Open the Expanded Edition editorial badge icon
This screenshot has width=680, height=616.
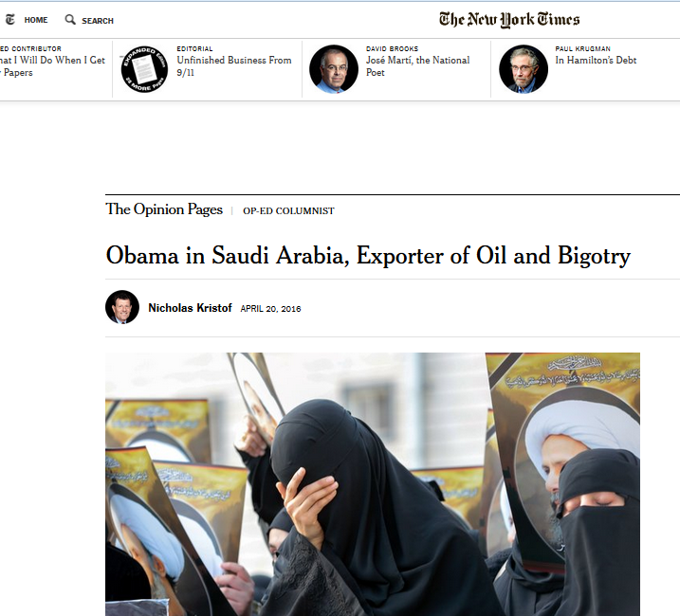144,69
